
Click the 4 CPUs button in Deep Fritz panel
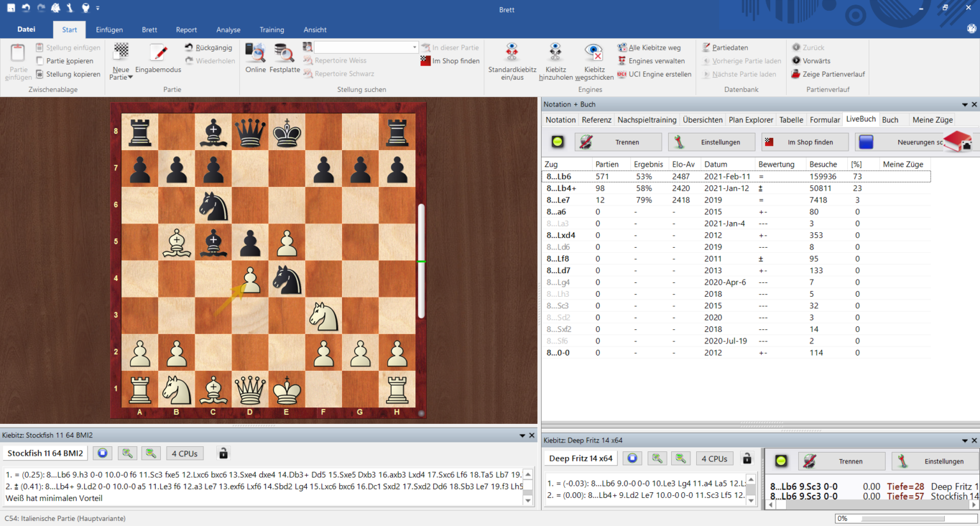714,458
